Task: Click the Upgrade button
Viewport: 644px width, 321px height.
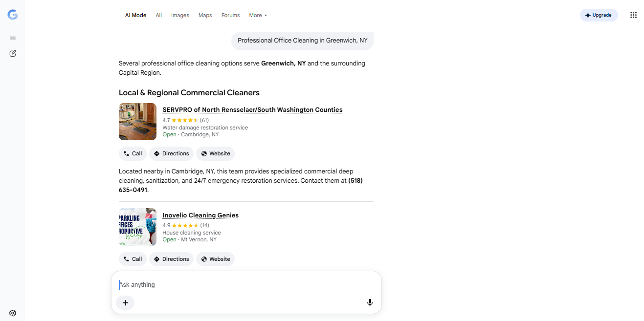Action: (x=599, y=15)
